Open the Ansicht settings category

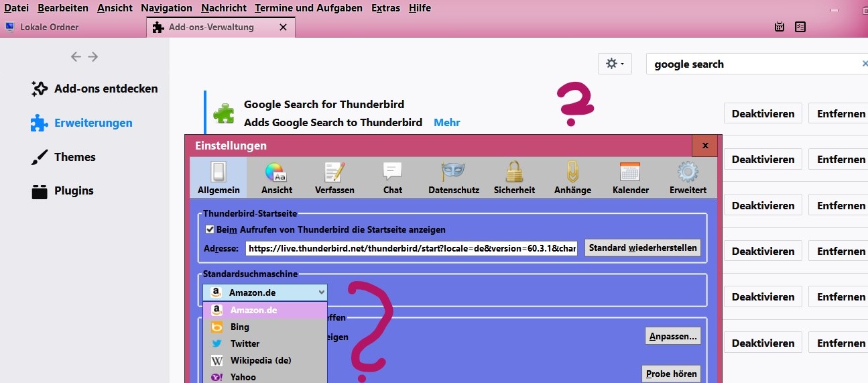[277, 178]
